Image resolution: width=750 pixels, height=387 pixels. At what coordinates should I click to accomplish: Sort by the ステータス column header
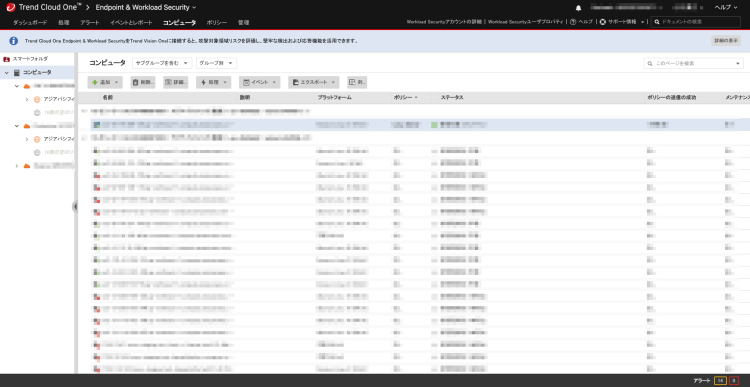tap(452, 97)
